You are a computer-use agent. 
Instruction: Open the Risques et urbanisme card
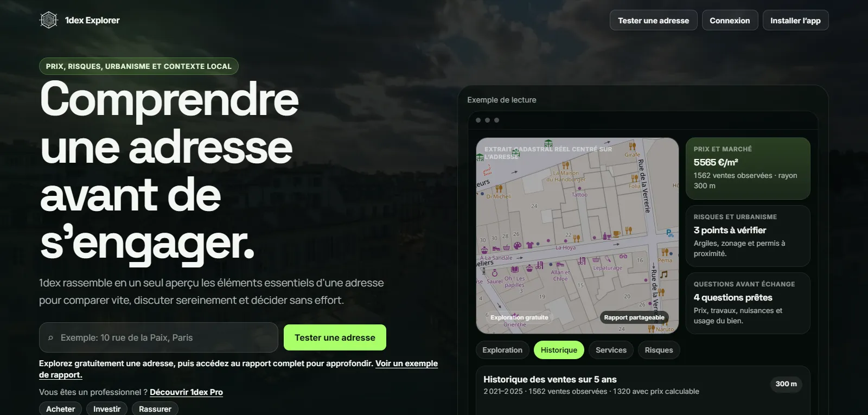coord(748,236)
